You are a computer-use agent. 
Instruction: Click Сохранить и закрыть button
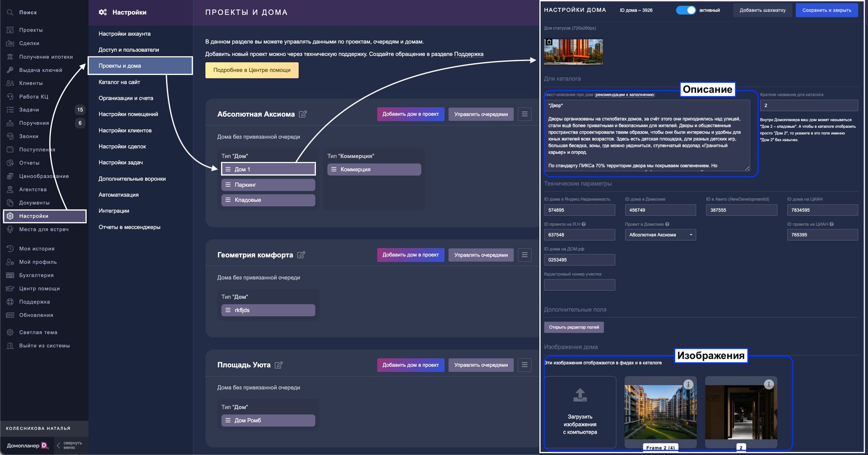coord(827,10)
